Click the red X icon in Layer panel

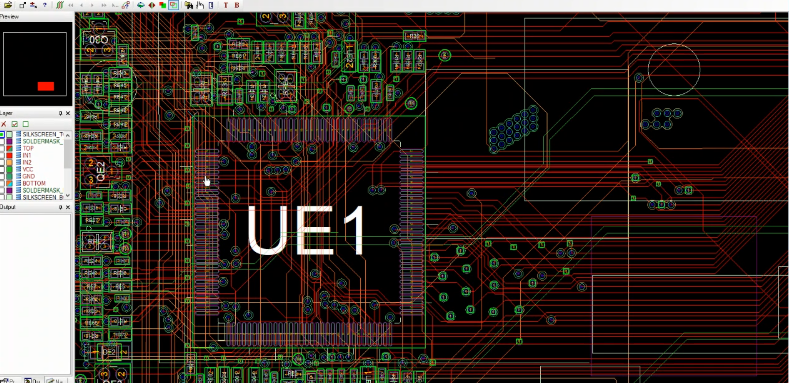tap(4, 124)
